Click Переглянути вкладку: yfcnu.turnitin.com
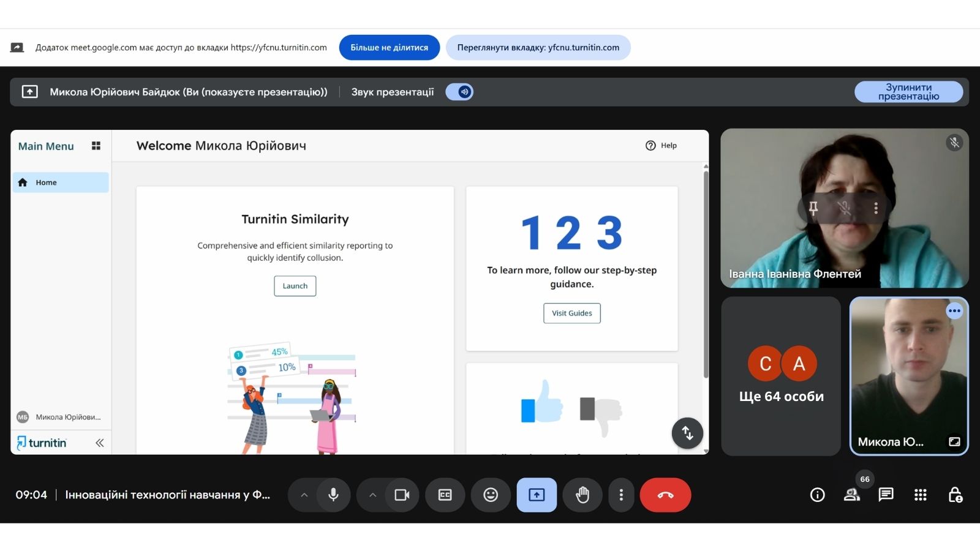The width and height of the screenshot is (980, 551). coord(538,47)
